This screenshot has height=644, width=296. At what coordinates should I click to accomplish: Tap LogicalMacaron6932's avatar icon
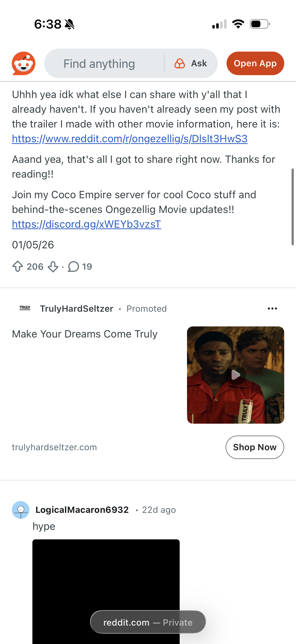point(21,510)
